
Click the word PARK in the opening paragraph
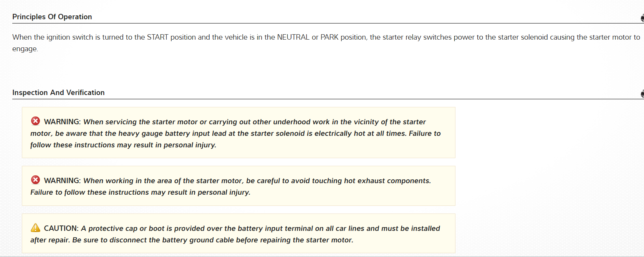click(329, 37)
